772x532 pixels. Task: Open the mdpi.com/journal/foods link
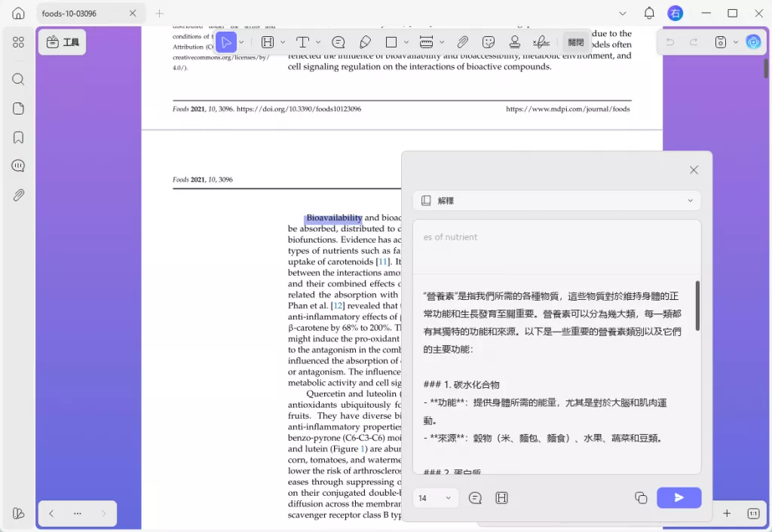(568, 109)
